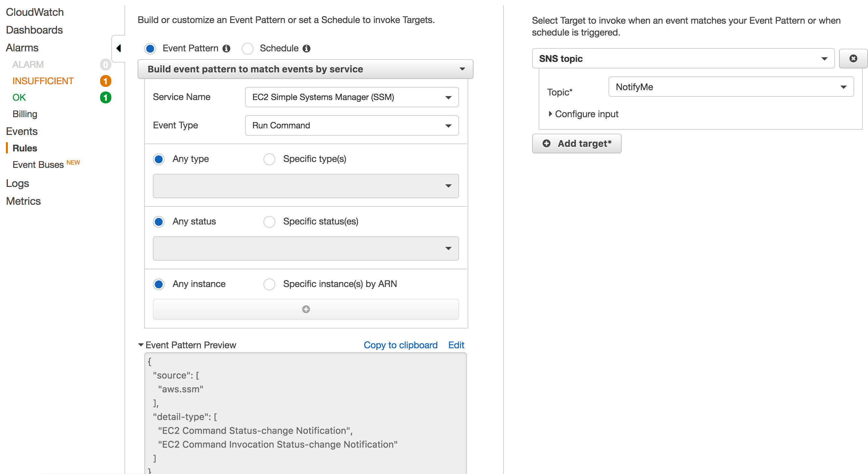Image resolution: width=868 pixels, height=474 pixels.
Task: Click the ALARM state count badge
Action: click(x=105, y=64)
